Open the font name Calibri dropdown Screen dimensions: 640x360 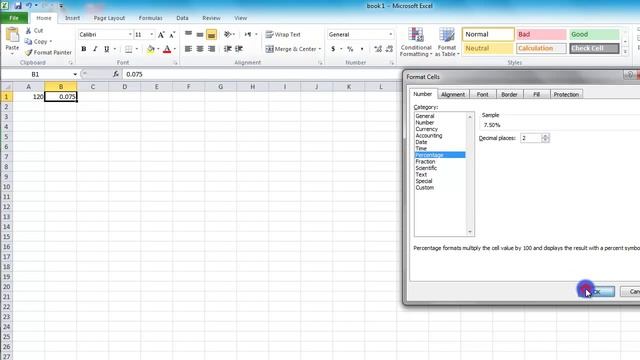click(x=130, y=35)
